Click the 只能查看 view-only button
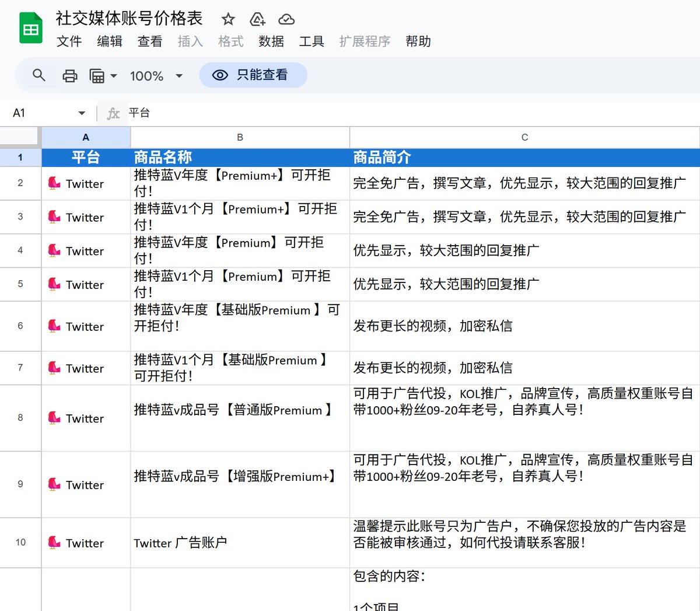 [x=253, y=75]
